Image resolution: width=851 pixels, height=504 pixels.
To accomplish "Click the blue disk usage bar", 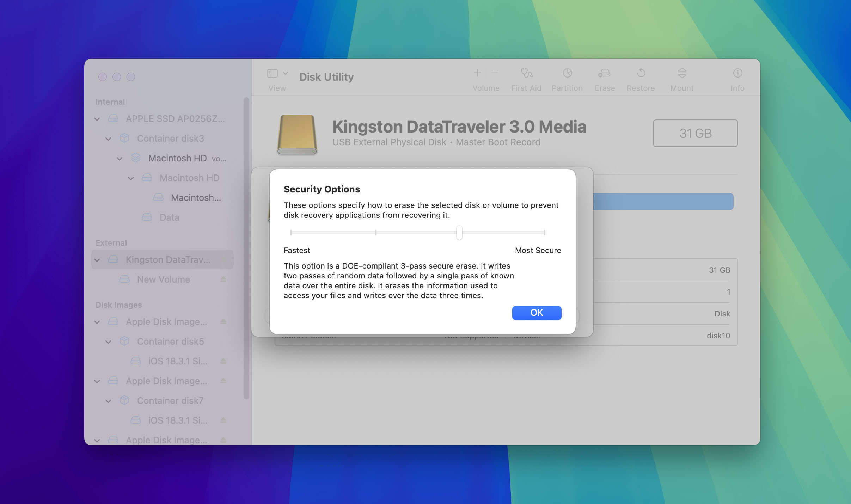I will (x=663, y=202).
